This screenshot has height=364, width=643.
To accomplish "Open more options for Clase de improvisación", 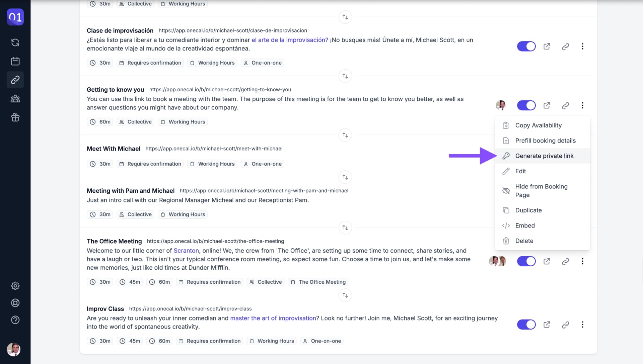I will pyautogui.click(x=582, y=47).
